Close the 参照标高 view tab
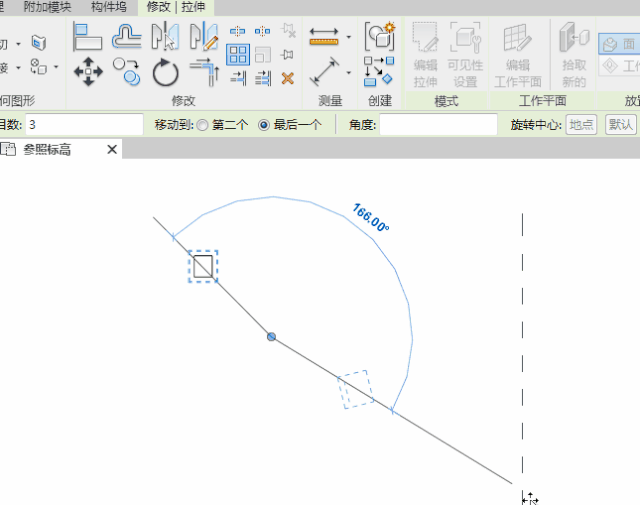 (x=112, y=149)
